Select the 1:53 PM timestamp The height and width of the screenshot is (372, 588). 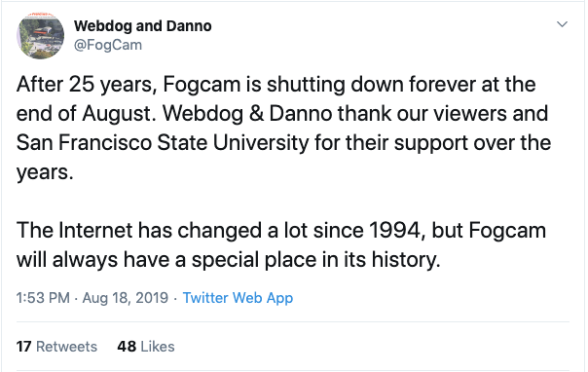43,298
